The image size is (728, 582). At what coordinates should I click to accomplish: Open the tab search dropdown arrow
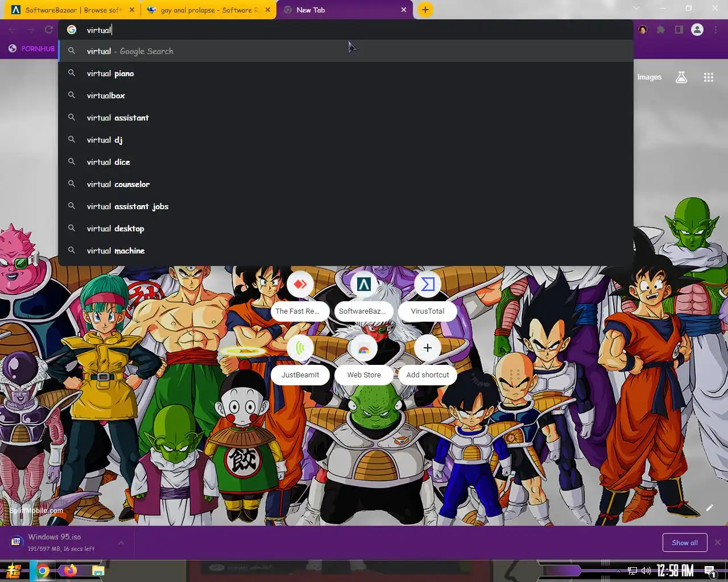pos(636,9)
